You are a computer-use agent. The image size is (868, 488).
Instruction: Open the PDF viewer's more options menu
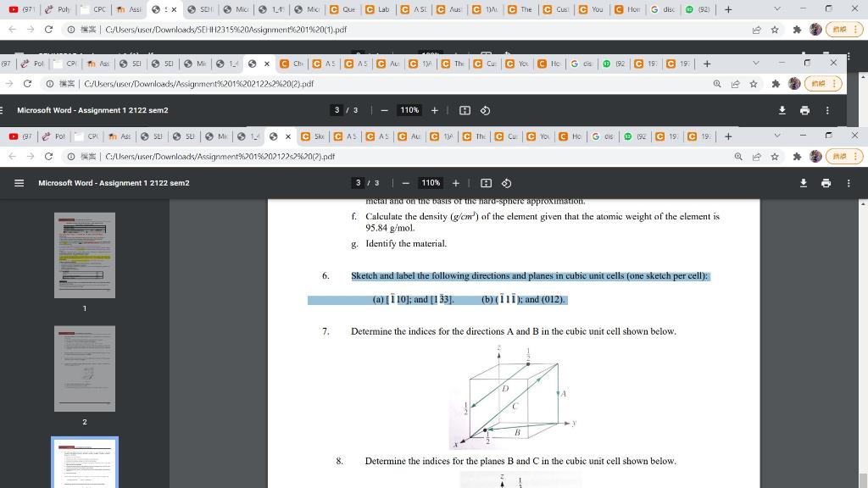coord(848,182)
